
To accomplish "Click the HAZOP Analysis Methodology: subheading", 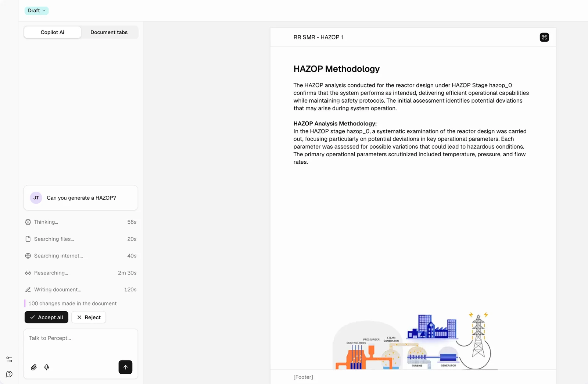I will coord(335,124).
